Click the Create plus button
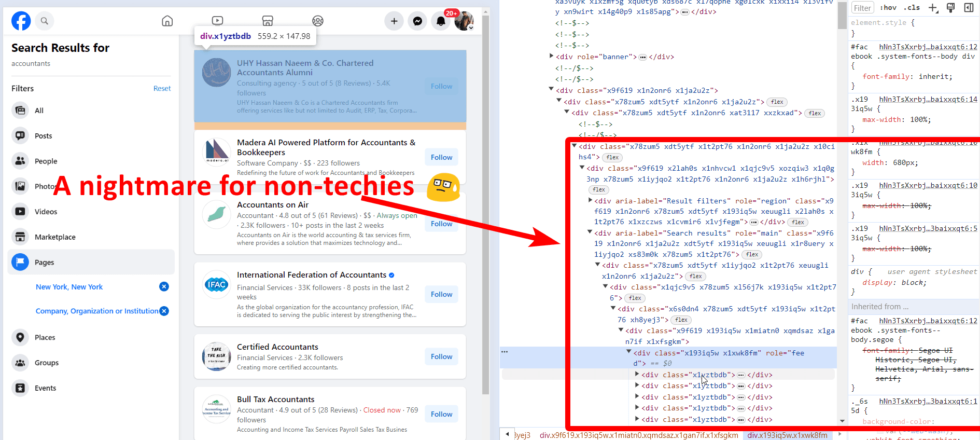 [394, 21]
